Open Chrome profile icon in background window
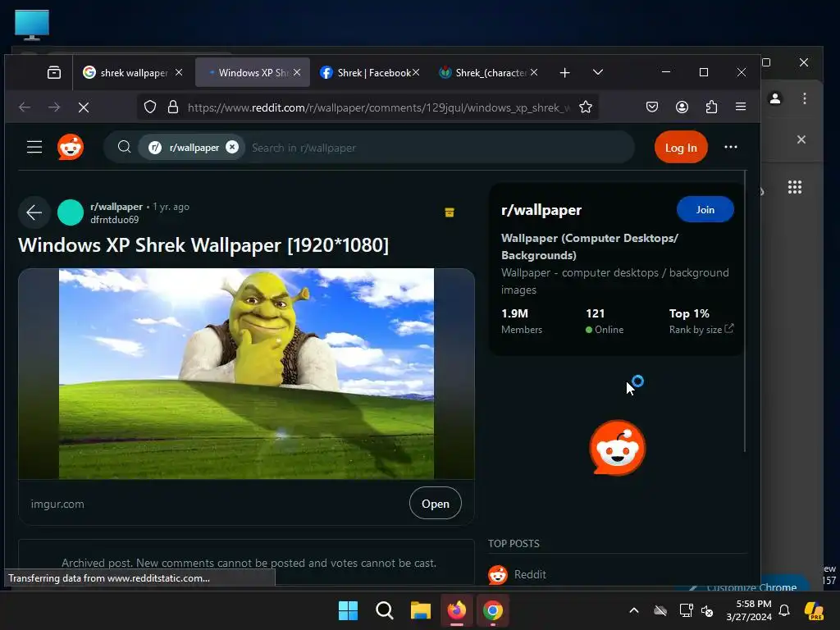This screenshot has height=630, width=840. [x=774, y=98]
